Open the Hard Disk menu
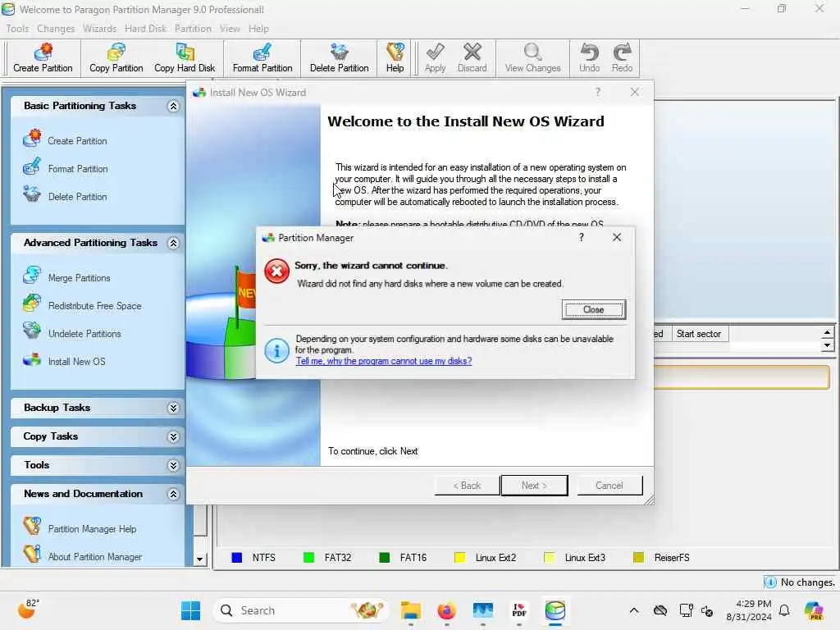The width and height of the screenshot is (840, 630). [146, 29]
